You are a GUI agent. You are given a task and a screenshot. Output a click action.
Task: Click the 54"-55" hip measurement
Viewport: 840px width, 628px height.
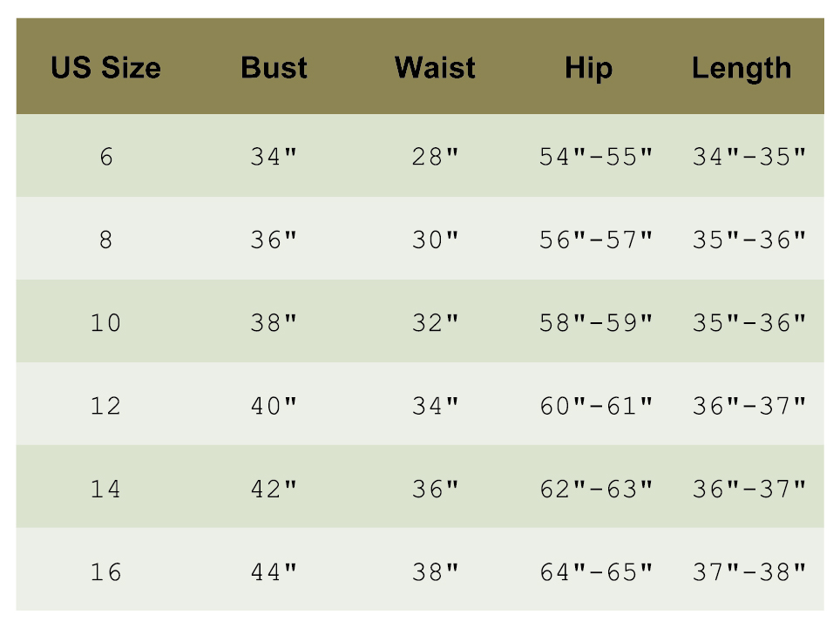[x=596, y=158]
